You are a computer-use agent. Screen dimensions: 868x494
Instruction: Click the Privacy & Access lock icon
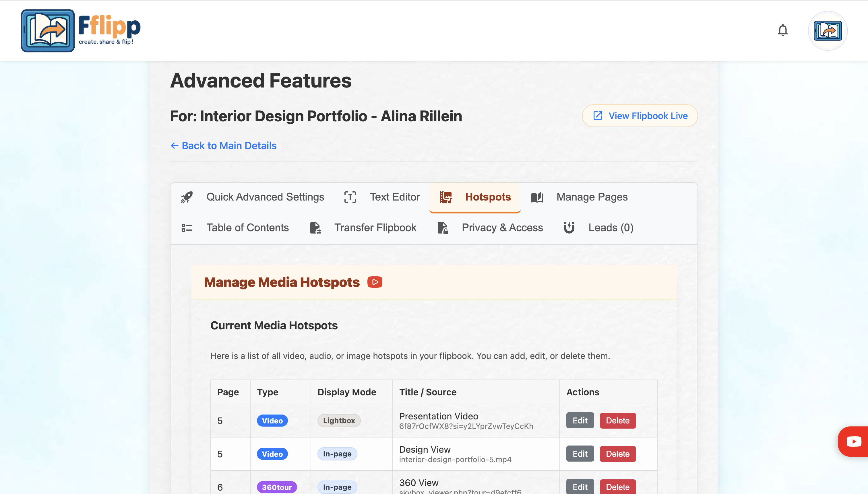coord(442,228)
